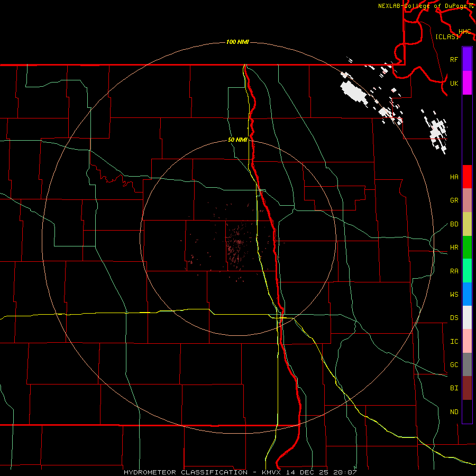Click the '50 NMI' range ring label
Image resolution: width=476 pixels, height=476 pixels.
[237, 140]
